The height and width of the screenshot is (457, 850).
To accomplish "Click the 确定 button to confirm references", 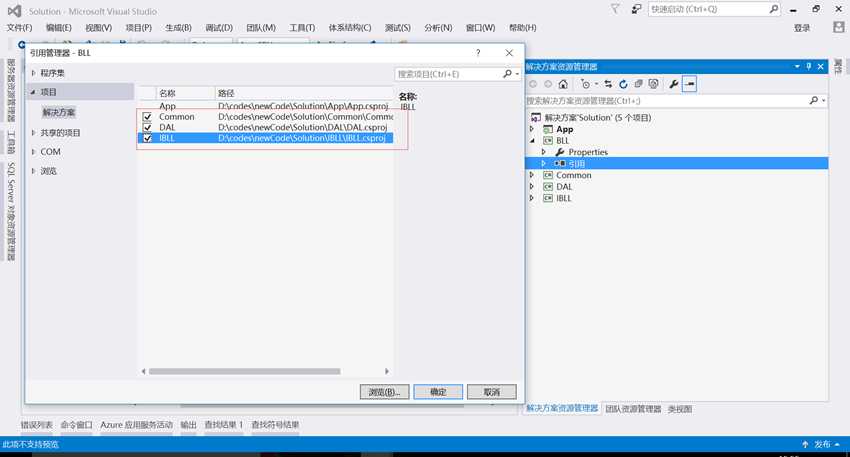I will coord(438,392).
